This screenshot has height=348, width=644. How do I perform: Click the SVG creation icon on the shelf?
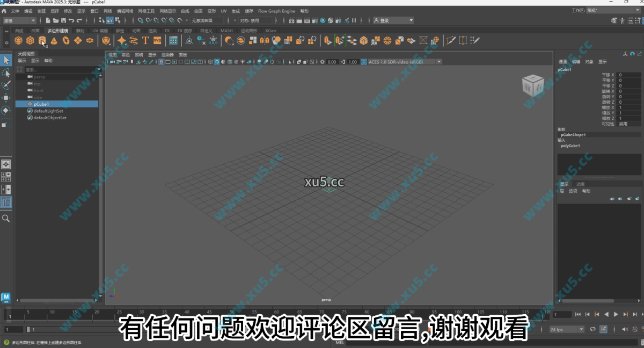coord(157,40)
